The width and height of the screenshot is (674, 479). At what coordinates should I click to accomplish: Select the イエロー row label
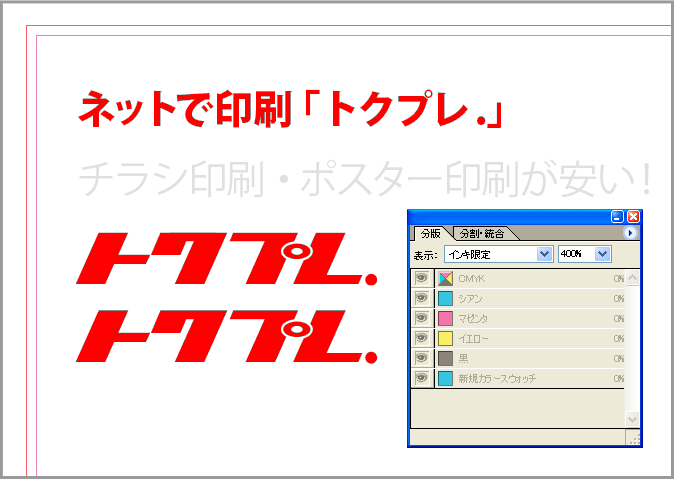[x=473, y=338]
